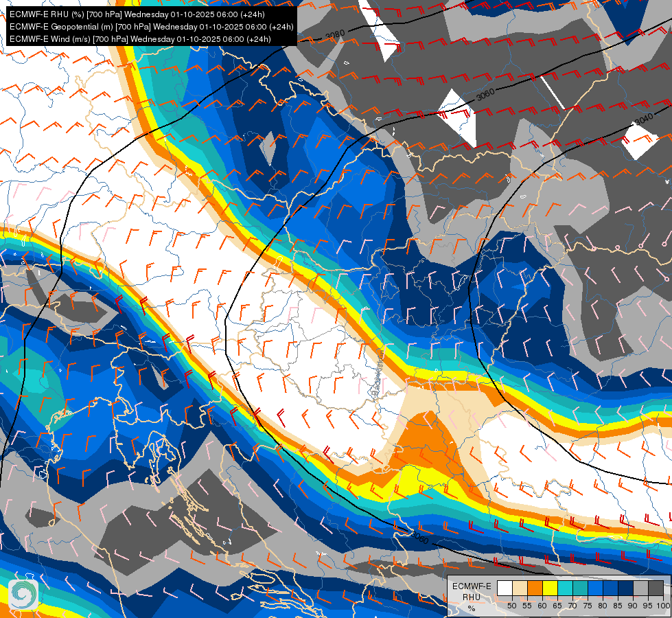The width and height of the screenshot is (672, 618).
Task: Click the 3060 contour label in upper right
Action: pyautogui.click(x=485, y=94)
